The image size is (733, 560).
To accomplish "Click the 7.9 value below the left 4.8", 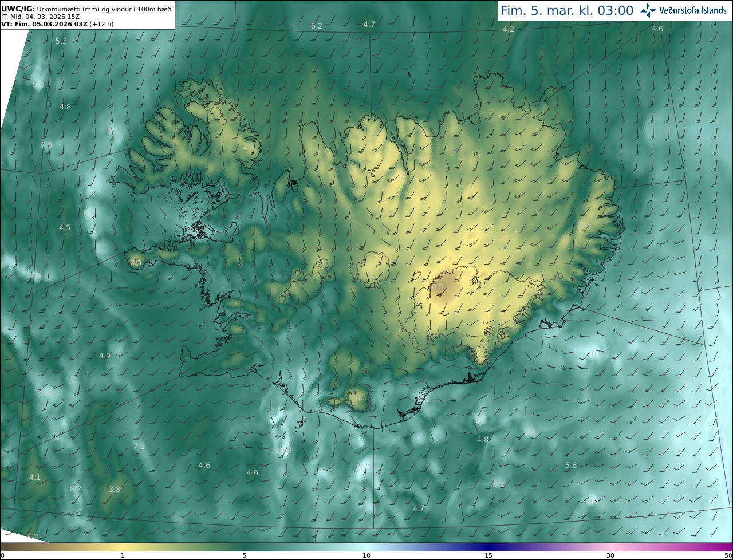I will click(46, 145).
